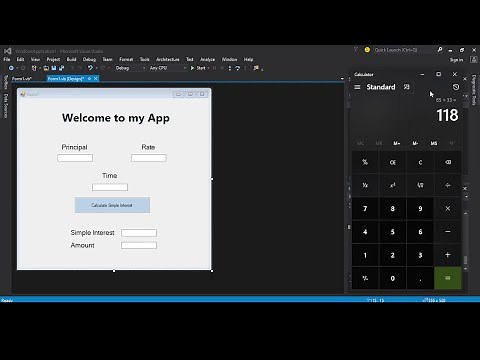The width and height of the screenshot is (480, 360).
Task: Click the Calculator CE key
Action: (393, 162)
